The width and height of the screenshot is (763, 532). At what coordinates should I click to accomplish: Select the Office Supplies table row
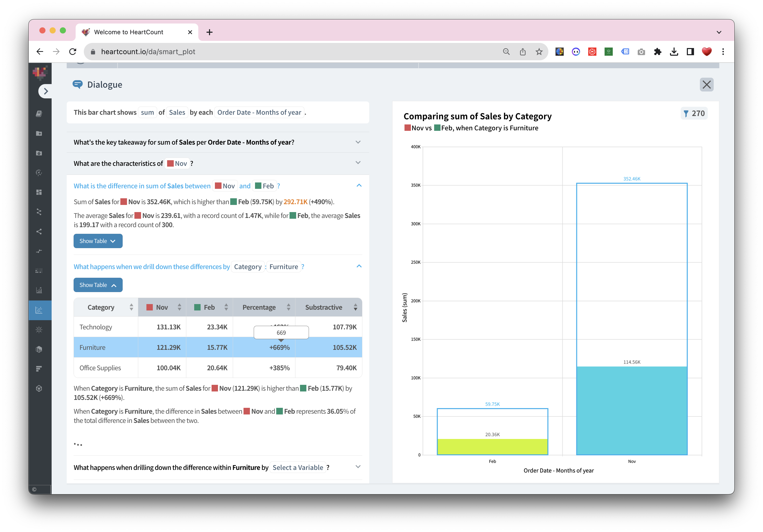point(218,368)
